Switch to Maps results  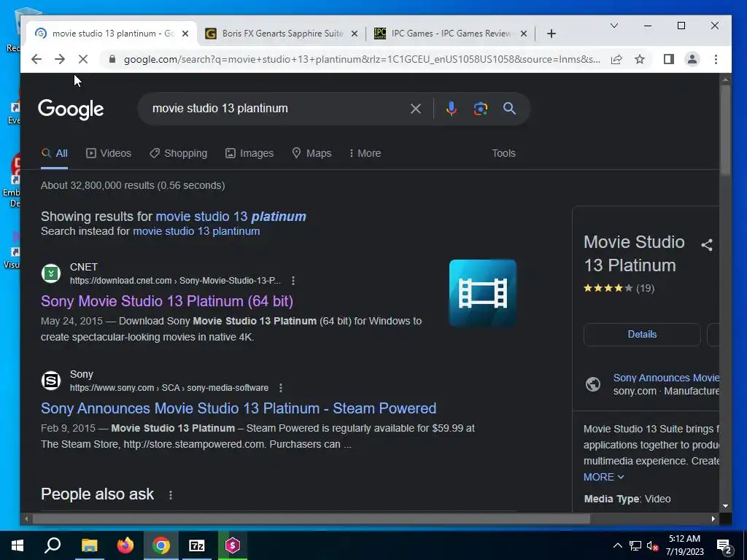point(311,153)
